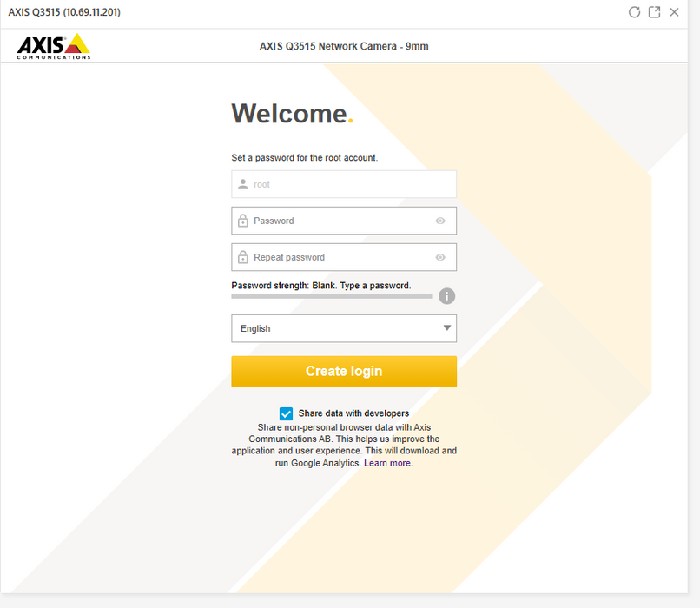
Task: Open the Learn more link
Action: click(x=388, y=463)
